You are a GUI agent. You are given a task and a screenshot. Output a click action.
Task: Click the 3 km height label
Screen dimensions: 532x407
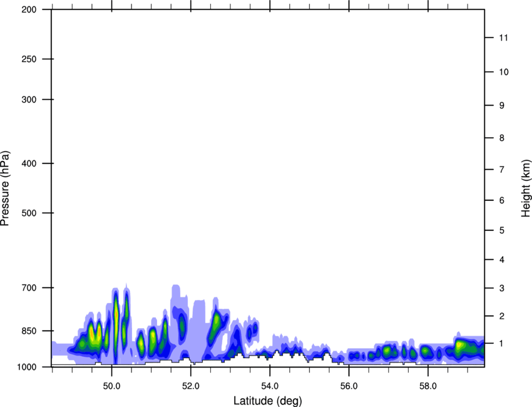(x=502, y=288)
